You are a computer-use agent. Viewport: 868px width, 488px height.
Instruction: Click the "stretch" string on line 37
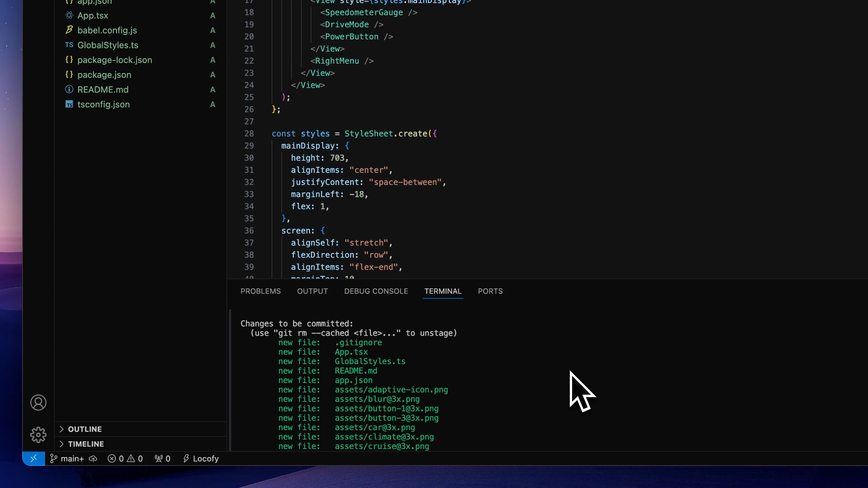click(x=366, y=243)
